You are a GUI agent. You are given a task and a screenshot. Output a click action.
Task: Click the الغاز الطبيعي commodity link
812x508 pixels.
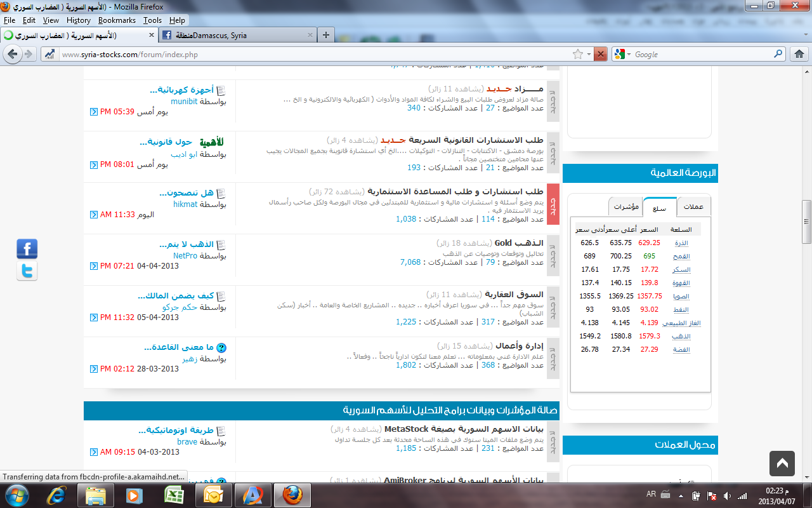point(681,323)
